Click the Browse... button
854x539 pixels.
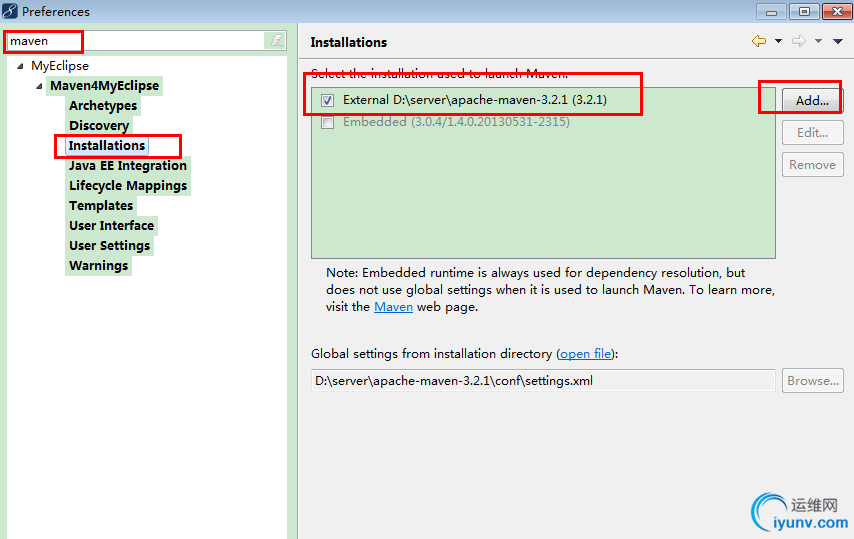point(813,381)
